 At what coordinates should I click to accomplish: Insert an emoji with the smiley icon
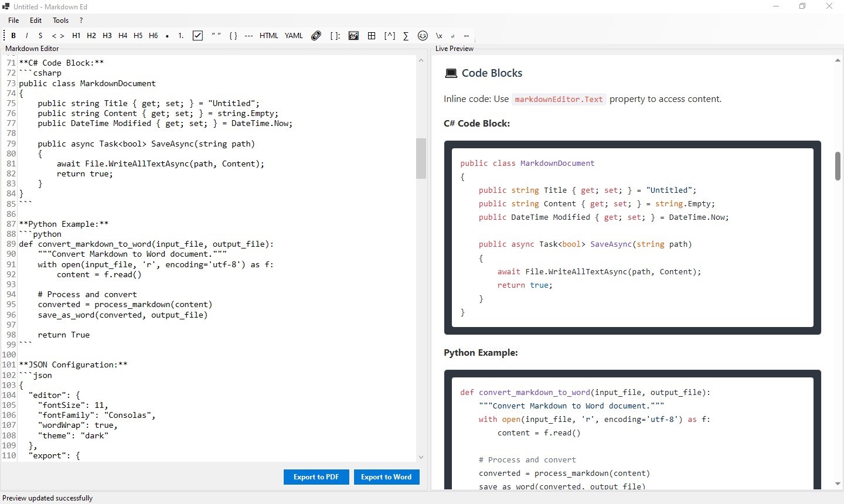point(423,36)
